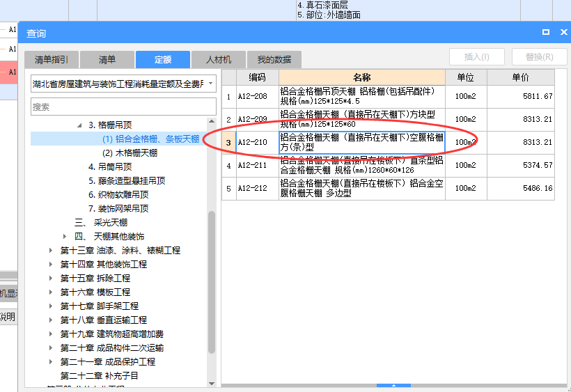
Task: Click the bottom panel collapse arrow handle
Action: pyautogui.click(x=393, y=385)
